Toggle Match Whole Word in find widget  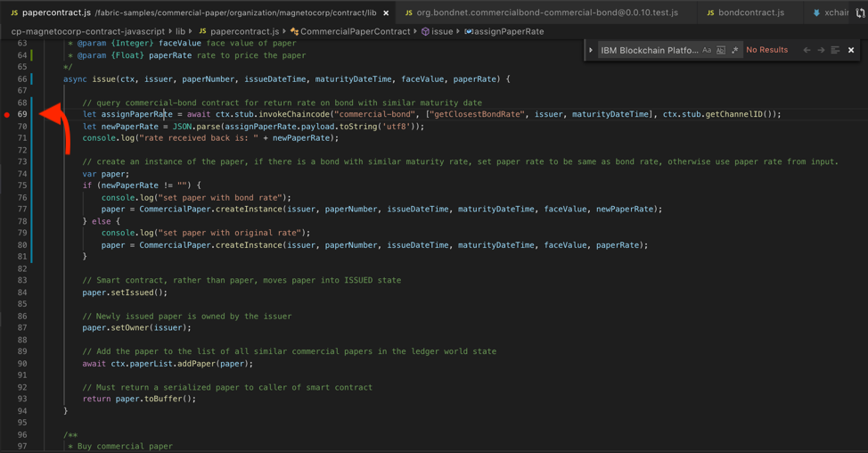[721, 51]
